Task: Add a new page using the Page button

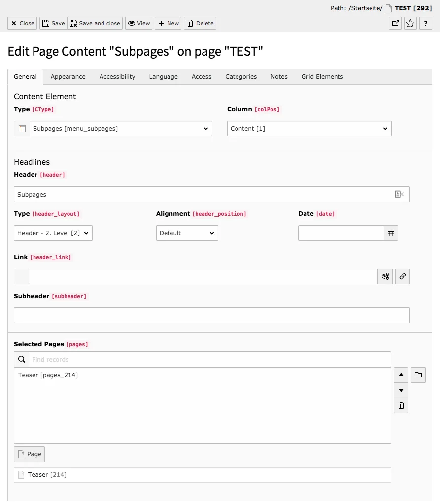Action: pos(29,454)
